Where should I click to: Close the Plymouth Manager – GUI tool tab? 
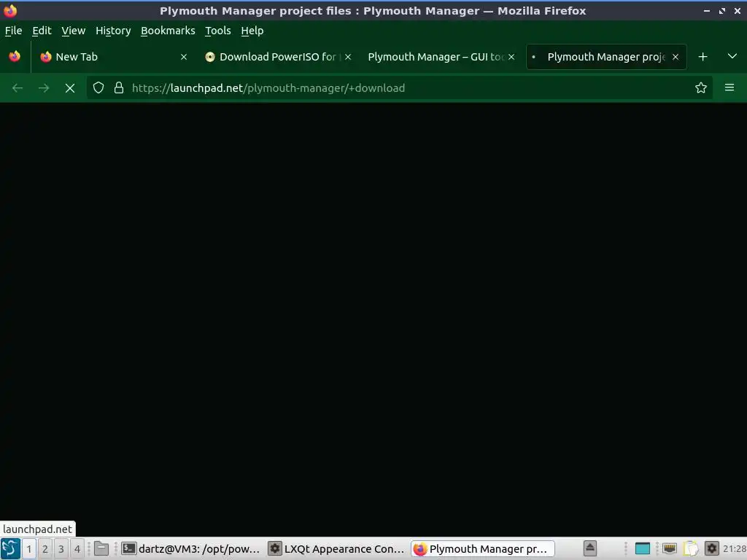(511, 57)
